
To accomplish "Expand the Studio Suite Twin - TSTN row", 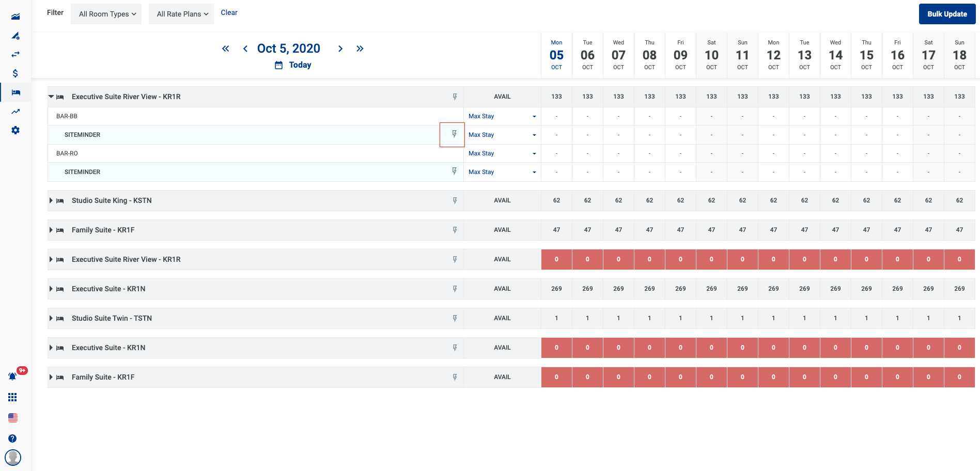I will click(51, 318).
